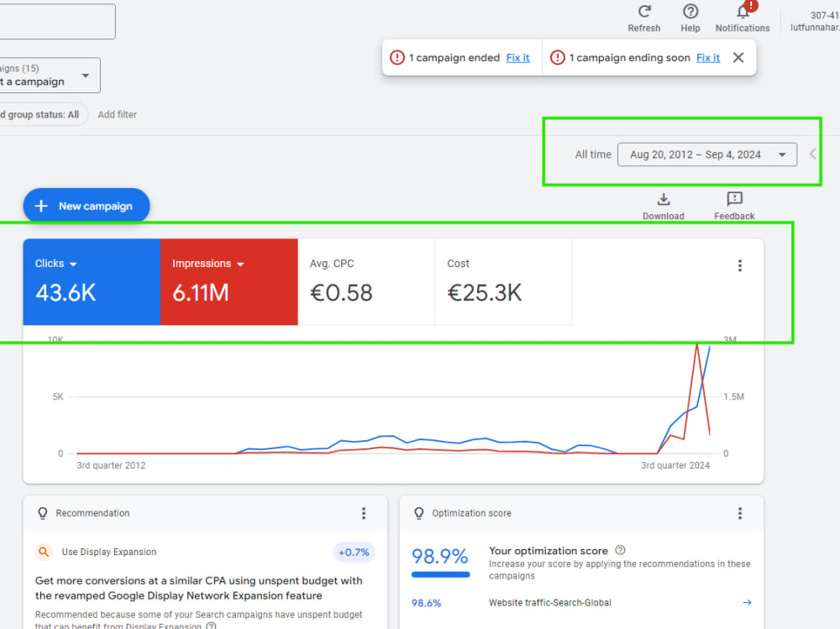Select the Avg. CPC metric card
The width and height of the screenshot is (840, 629).
(366, 282)
